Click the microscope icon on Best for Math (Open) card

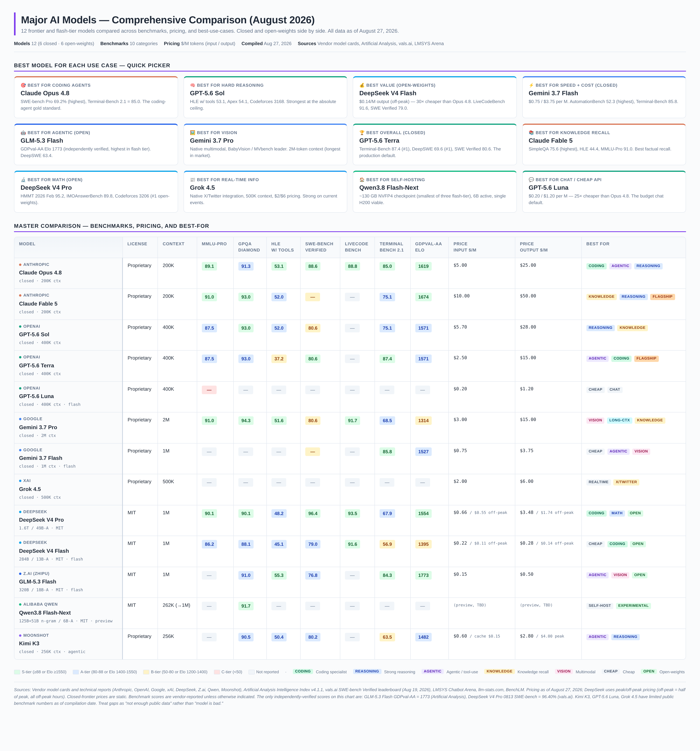(x=23, y=180)
